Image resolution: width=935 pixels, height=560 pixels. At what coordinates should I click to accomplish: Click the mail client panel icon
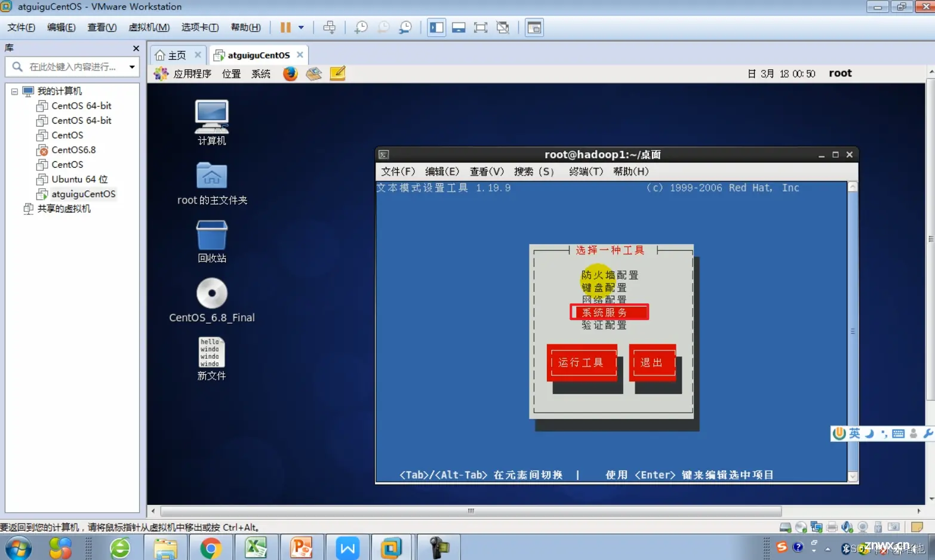pos(314,73)
